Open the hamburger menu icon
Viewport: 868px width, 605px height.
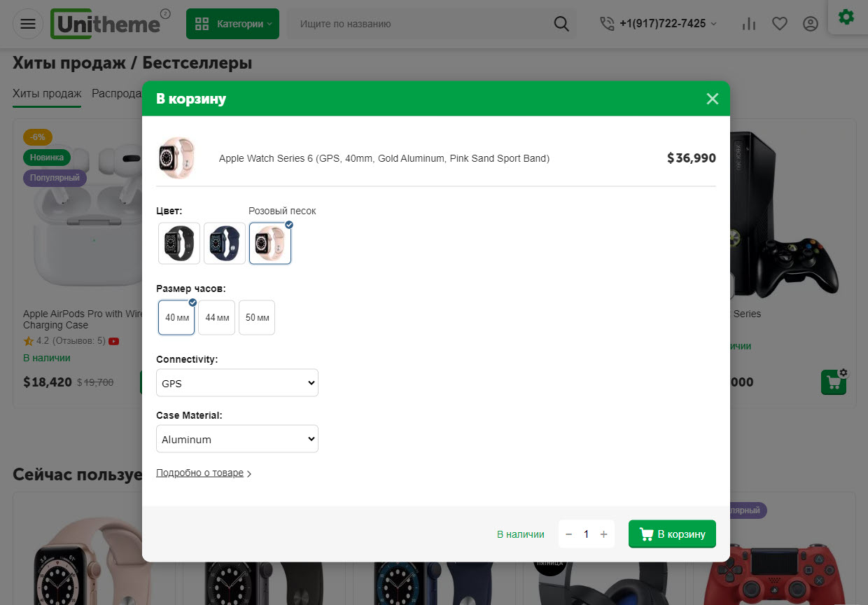(28, 24)
